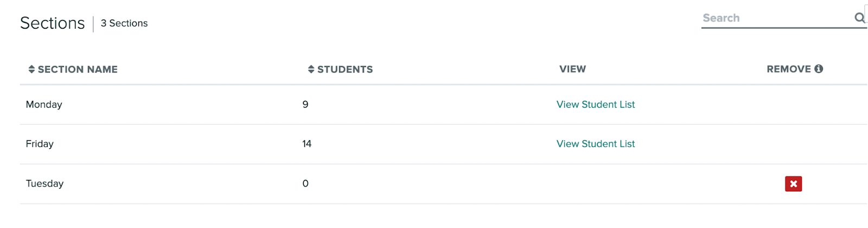868x228 pixels.
Task: Click Tuesday's student count of 0
Action: pos(305,184)
